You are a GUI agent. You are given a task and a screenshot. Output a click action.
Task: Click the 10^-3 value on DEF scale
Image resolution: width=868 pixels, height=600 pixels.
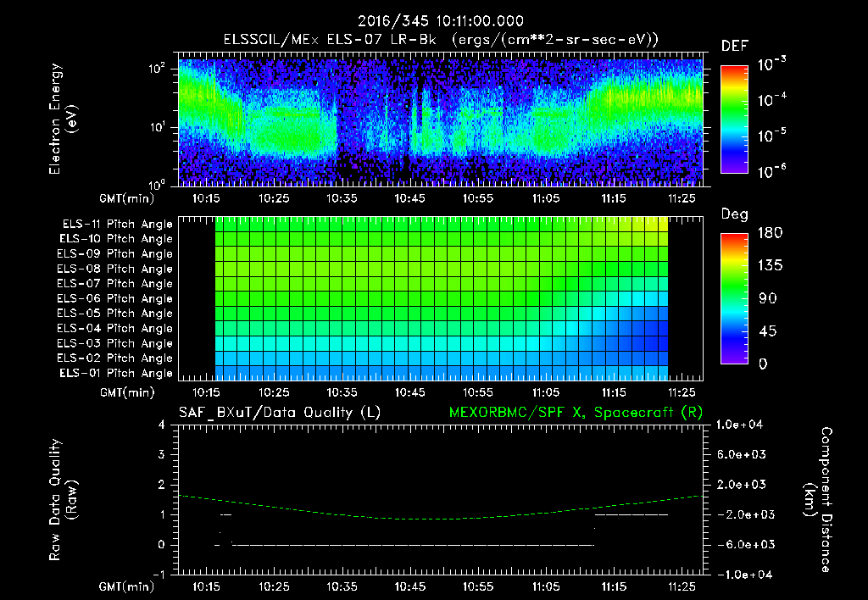click(771, 64)
